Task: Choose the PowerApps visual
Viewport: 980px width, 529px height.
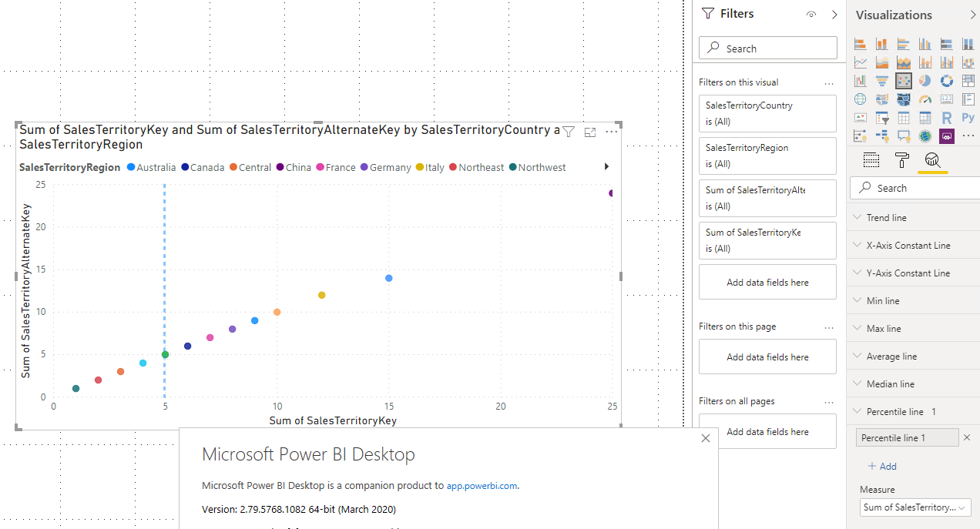Action: point(947,136)
